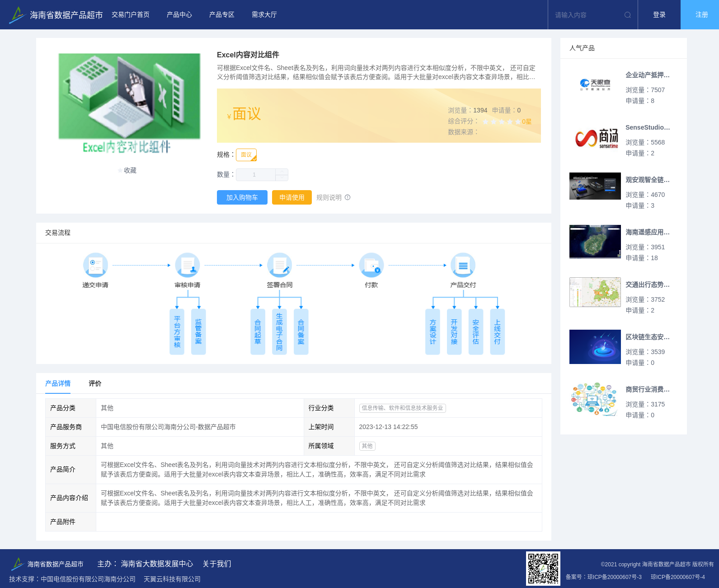Decrease quantity with the down arrow
The height and width of the screenshot is (588, 719).
(x=282, y=178)
